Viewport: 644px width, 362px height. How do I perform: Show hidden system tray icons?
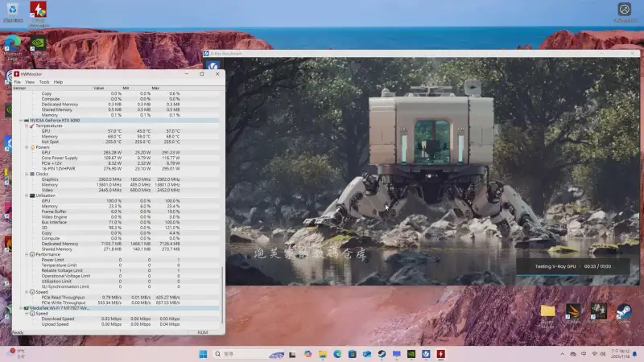coord(562,354)
